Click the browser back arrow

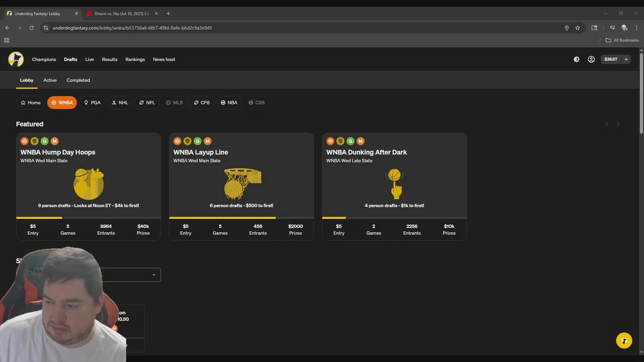(8, 28)
